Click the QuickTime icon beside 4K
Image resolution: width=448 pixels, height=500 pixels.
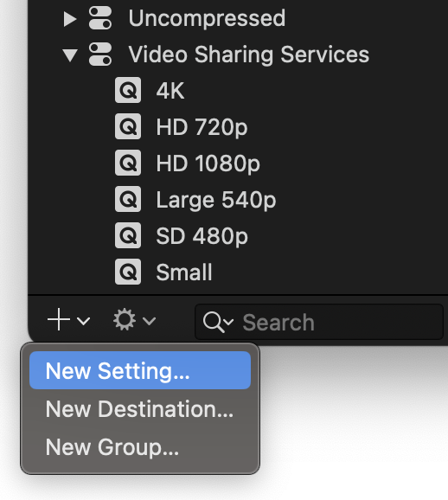click(128, 90)
